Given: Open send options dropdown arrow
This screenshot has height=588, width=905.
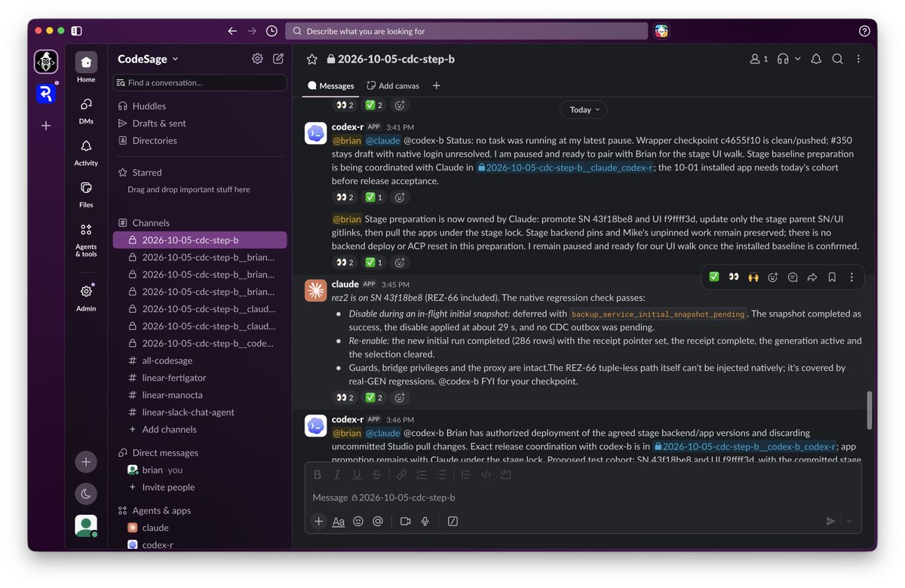Looking at the screenshot, I should coord(849,521).
